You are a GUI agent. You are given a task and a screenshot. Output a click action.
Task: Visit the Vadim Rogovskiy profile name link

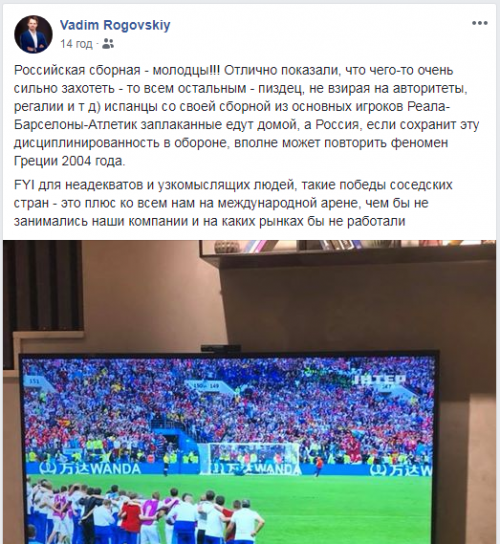click(115, 25)
